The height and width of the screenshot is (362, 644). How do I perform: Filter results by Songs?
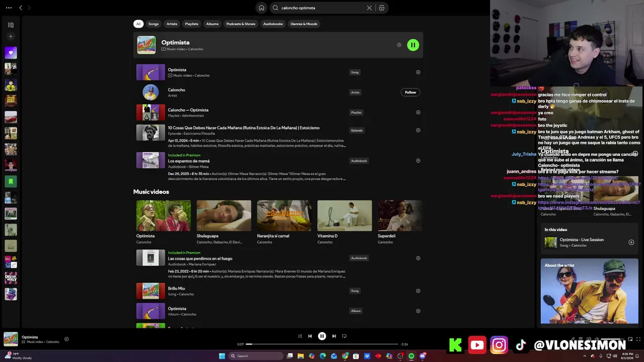pos(153,24)
